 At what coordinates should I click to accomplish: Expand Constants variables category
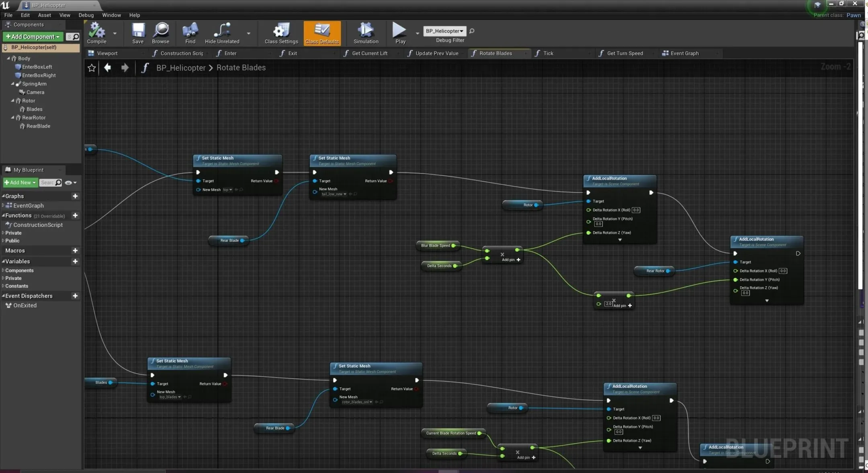pyautogui.click(x=3, y=286)
